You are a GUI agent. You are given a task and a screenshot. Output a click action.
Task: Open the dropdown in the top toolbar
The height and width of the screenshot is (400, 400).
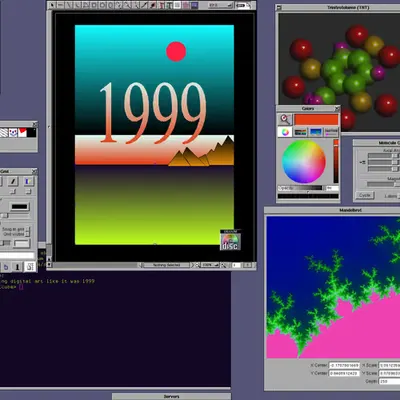(x=220, y=5)
